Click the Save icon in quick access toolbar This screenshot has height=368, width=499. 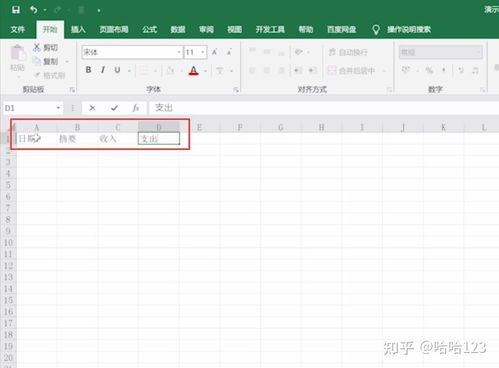16,10
